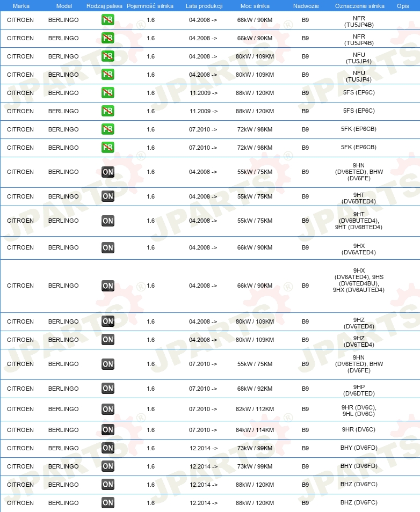
Task: Click the Oznaczenie silnika column header
Action: (359, 6)
